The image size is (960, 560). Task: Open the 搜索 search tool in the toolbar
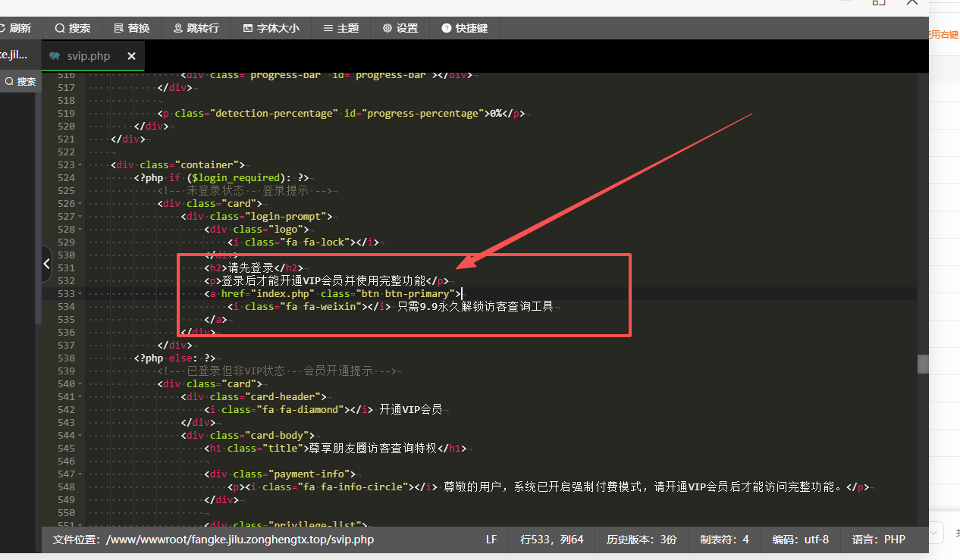(x=72, y=27)
